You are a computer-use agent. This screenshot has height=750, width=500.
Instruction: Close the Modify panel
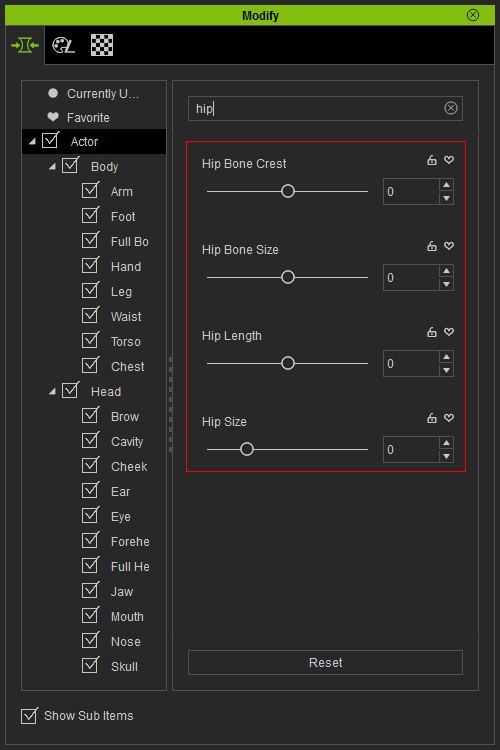click(473, 15)
